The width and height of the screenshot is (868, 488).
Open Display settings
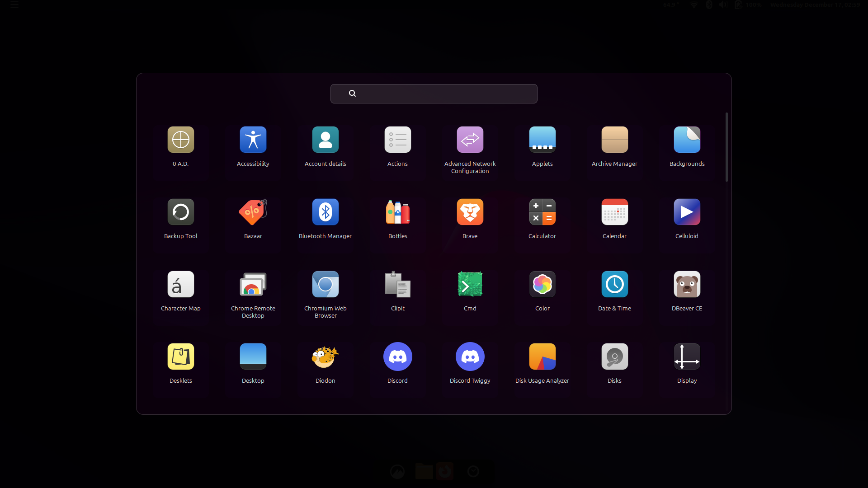click(x=687, y=357)
